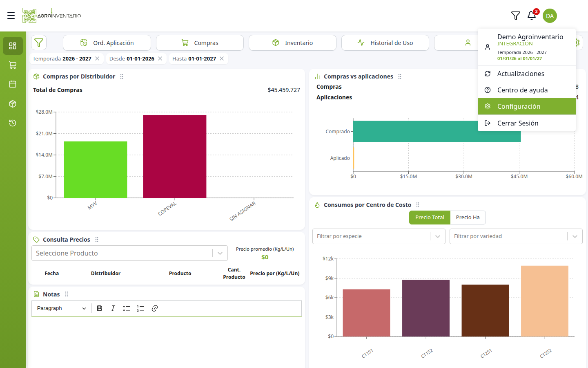588x368 pixels.
Task: Open the notifications bell
Action: pos(532,16)
